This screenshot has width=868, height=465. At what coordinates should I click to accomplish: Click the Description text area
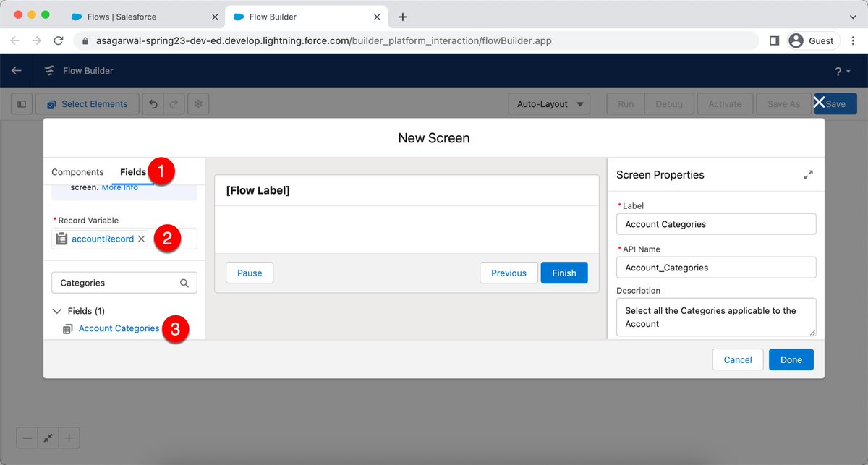(x=716, y=317)
